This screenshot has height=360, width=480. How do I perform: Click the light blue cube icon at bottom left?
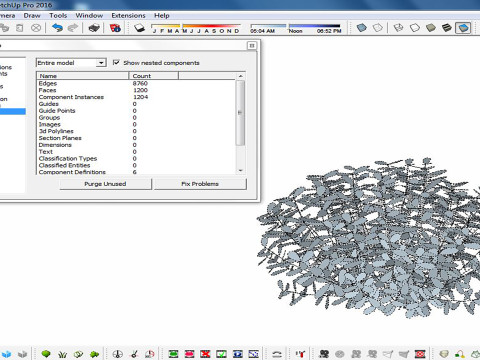pos(7,354)
